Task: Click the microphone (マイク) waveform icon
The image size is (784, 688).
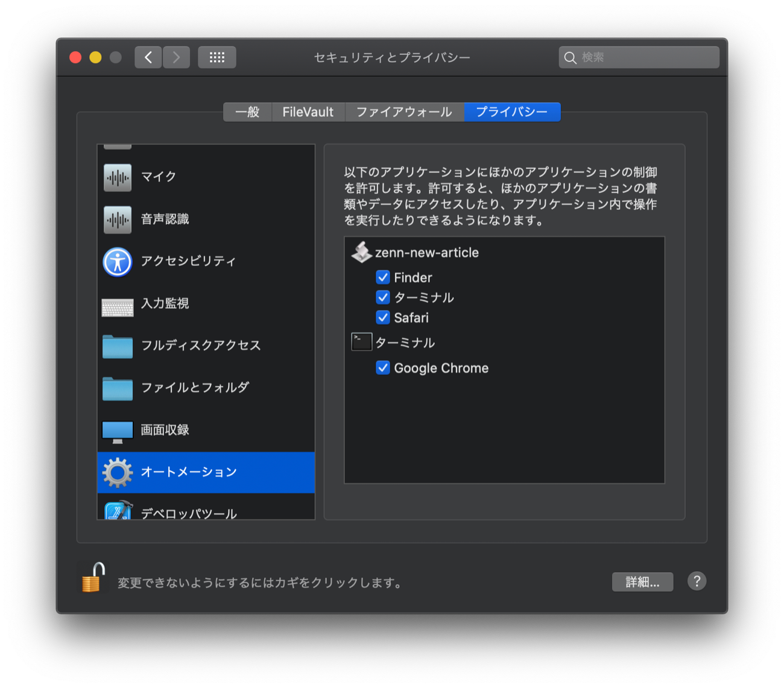Action: tap(118, 177)
